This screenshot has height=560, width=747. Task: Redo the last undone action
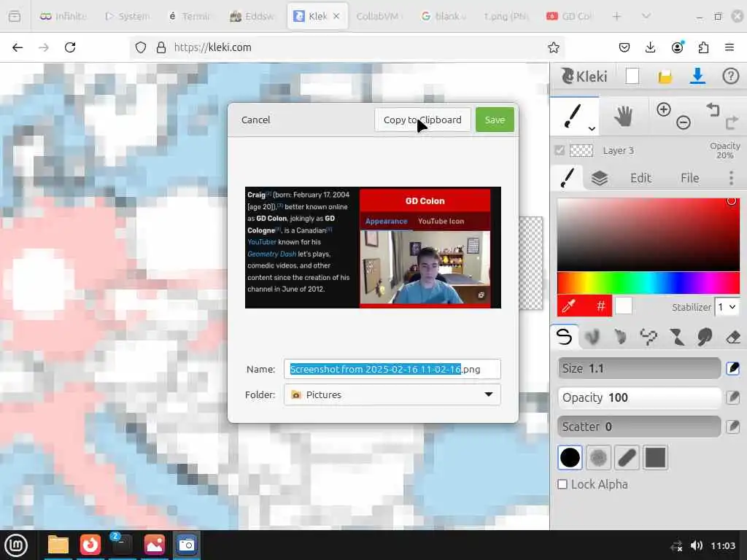731,122
